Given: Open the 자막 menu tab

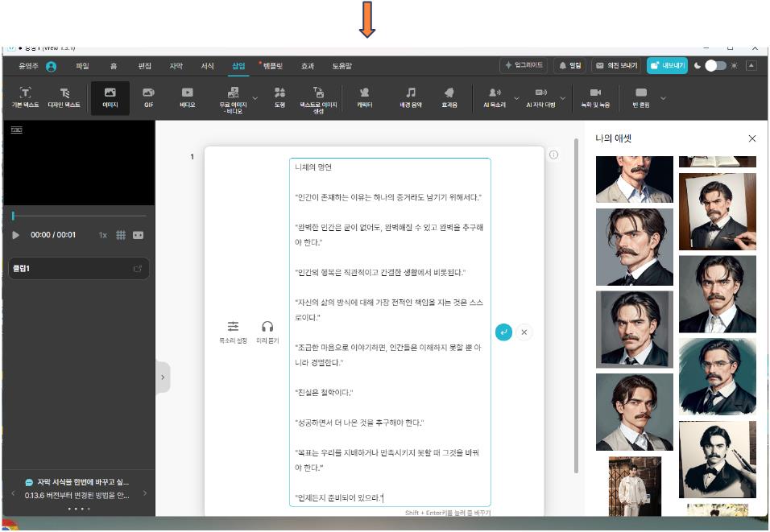Looking at the screenshot, I should pos(176,66).
